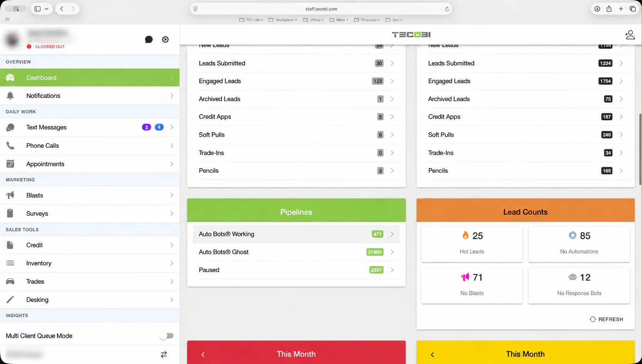The width and height of the screenshot is (642, 364).
Task: Expand the Auto Bots Working chevron
Action: [x=392, y=234]
